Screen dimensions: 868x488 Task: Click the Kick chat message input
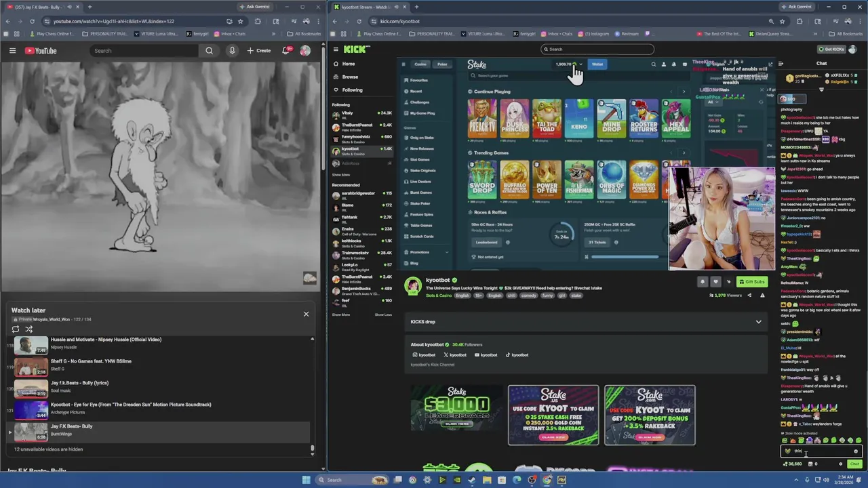(x=821, y=451)
